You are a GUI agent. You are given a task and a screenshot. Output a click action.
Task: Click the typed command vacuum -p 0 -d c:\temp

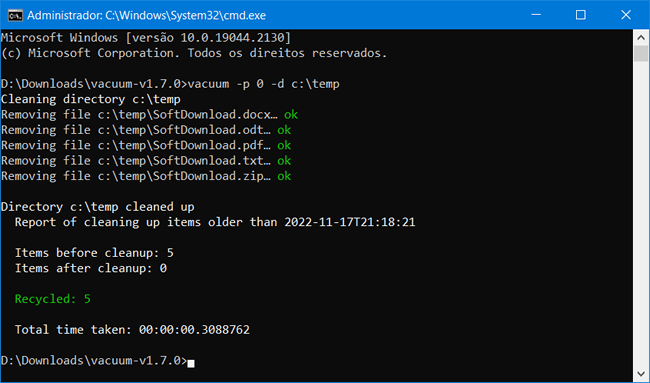264,84
